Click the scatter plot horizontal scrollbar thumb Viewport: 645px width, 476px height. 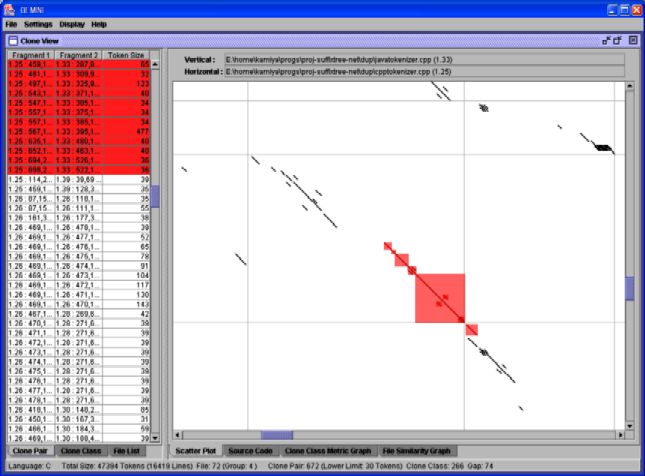coord(277,436)
